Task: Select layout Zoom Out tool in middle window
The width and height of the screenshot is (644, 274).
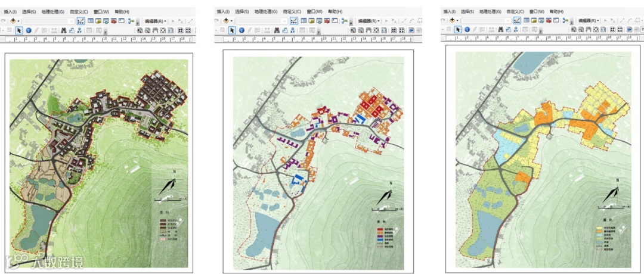Action: 361,30
